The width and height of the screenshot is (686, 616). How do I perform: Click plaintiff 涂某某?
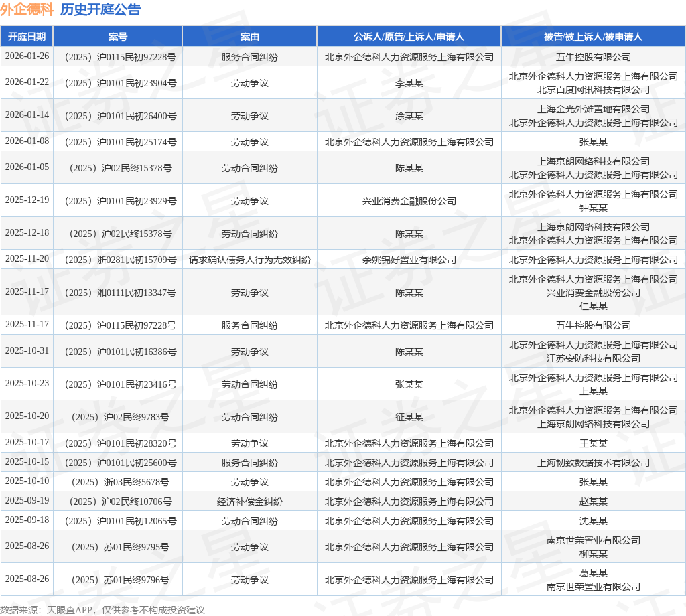pyautogui.click(x=409, y=116)
